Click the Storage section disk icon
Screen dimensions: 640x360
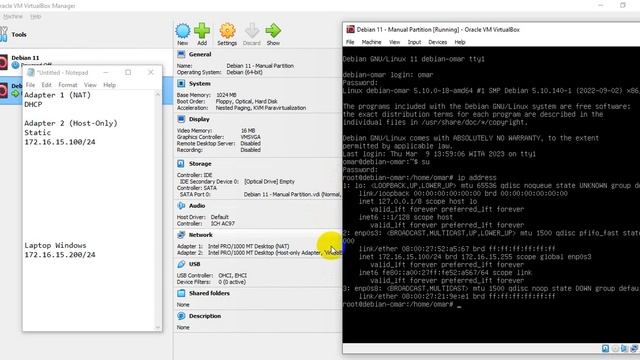pos(181,164)
